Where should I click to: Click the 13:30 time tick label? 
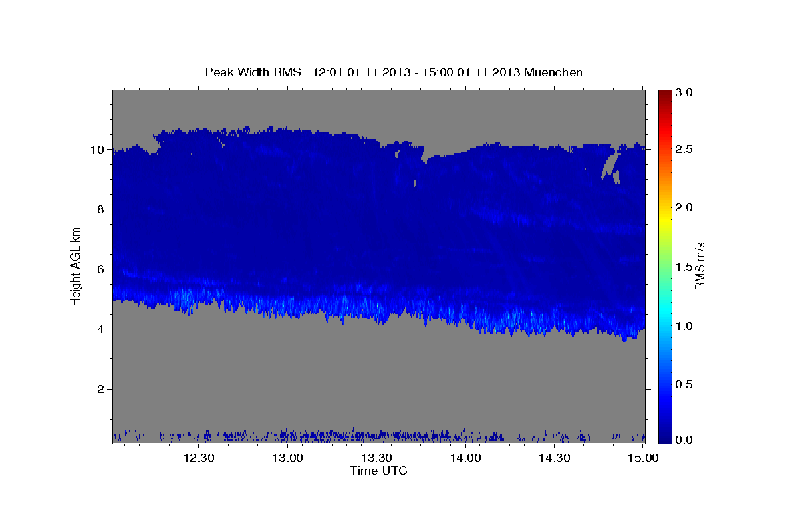tap(376, 458)
